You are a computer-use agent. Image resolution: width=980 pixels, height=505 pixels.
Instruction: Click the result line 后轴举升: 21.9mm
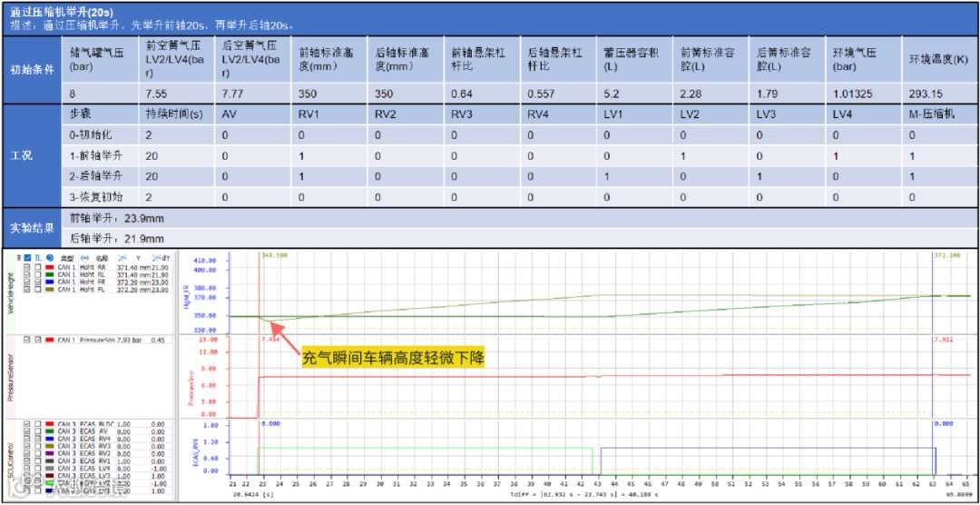(x=116, y=238)
